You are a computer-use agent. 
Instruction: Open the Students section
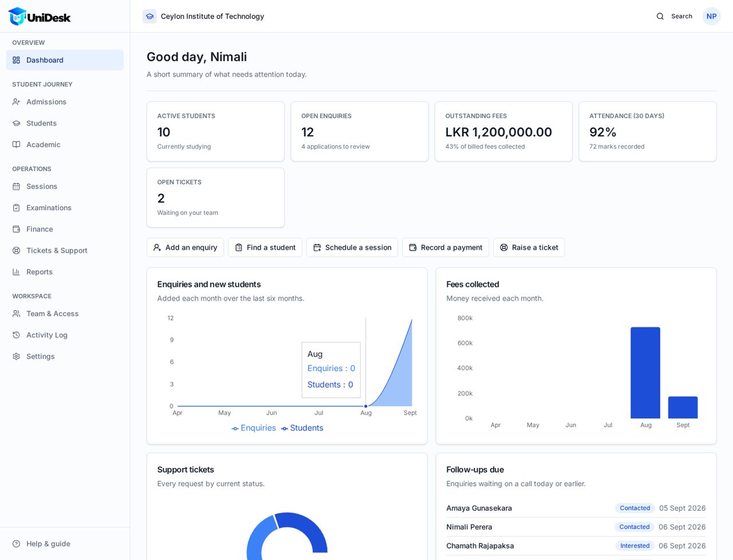coord(65,123)
